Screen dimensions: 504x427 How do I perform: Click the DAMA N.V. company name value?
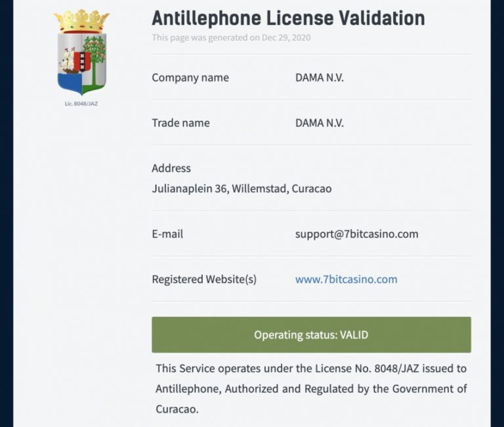click(x=320, y=77)
